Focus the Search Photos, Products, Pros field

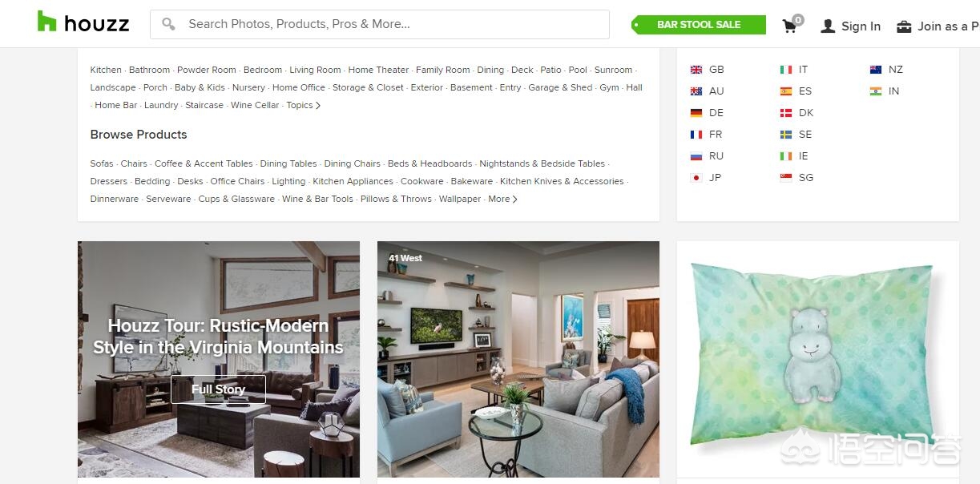(380, 24)
